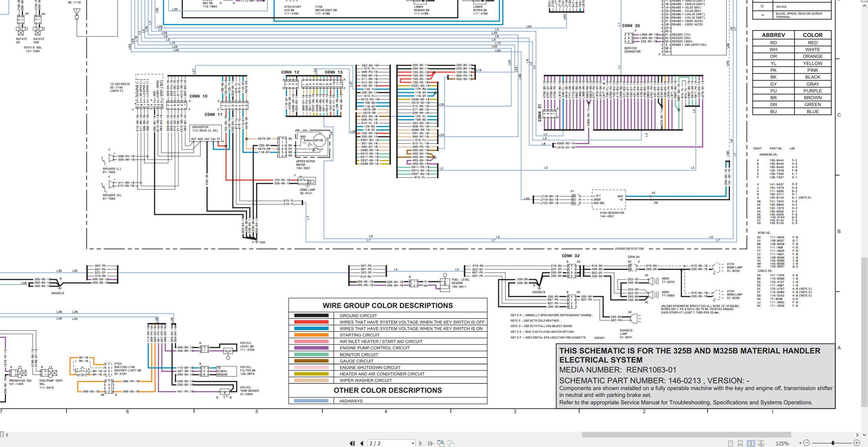Click the CONN 12 connector label

[x=290, y=72]
